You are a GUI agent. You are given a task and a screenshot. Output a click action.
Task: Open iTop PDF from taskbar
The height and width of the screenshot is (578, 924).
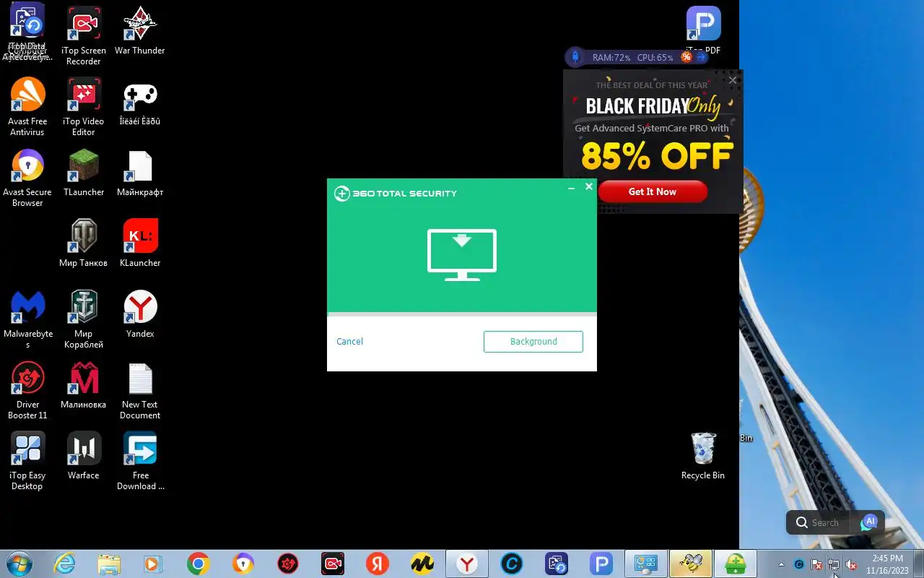coord(601,564)
